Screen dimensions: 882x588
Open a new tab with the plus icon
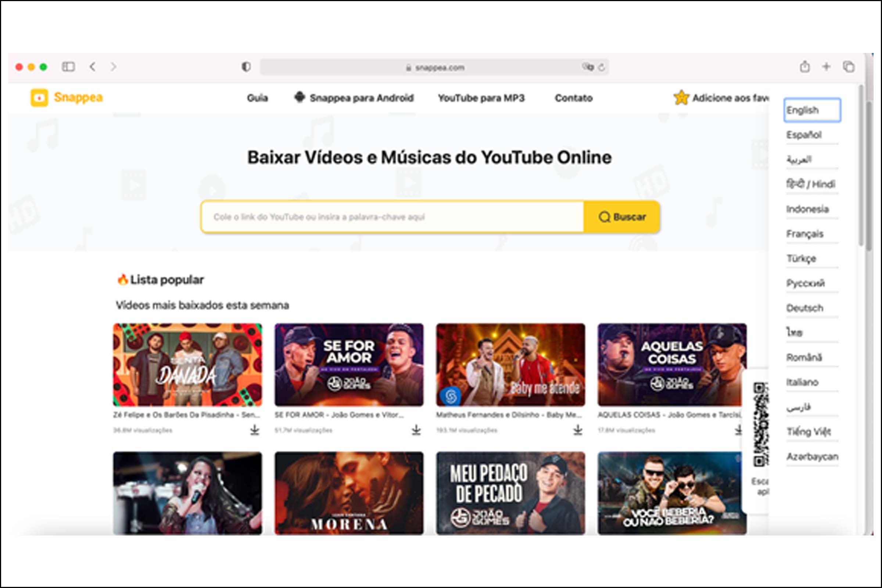pyautogui.click(x=826, y=67)
